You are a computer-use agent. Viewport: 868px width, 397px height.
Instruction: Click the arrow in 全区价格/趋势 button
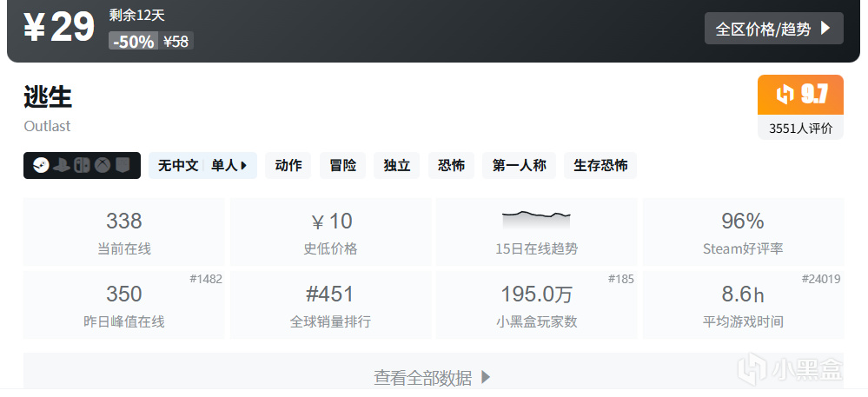click(825, 29)
